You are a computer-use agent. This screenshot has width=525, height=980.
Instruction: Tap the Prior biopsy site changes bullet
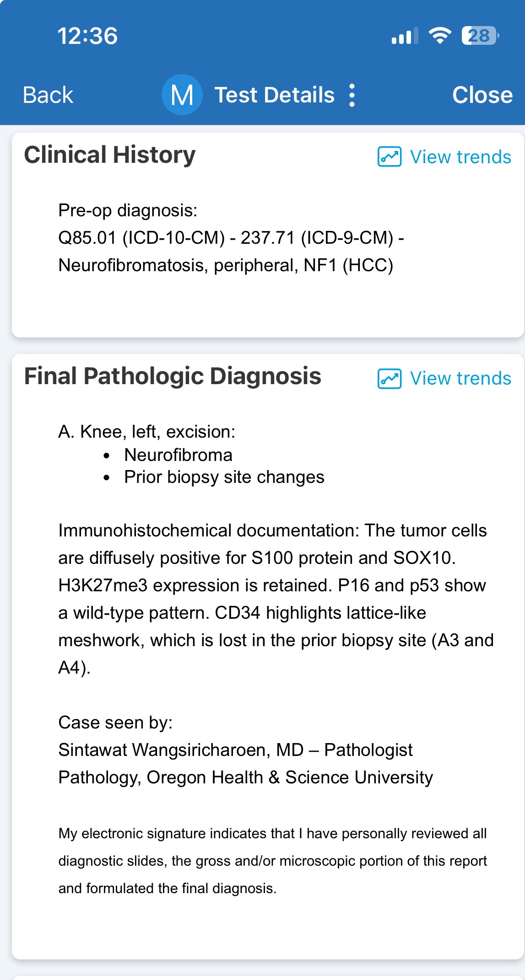(x=224, y=477)
